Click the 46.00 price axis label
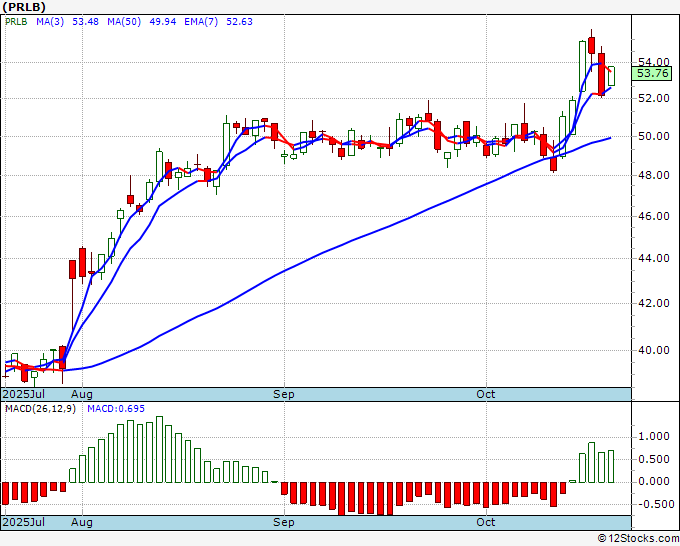This screenshot has width=680, height=546. pos(653,216)
